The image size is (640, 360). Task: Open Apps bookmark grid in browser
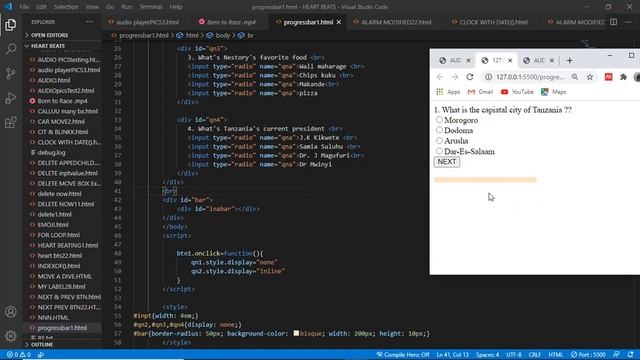tap(448, 92)
